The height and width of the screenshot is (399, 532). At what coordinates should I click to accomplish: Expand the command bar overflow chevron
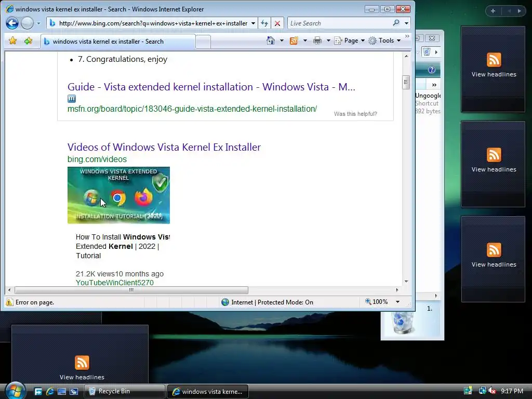click(407, 36)
